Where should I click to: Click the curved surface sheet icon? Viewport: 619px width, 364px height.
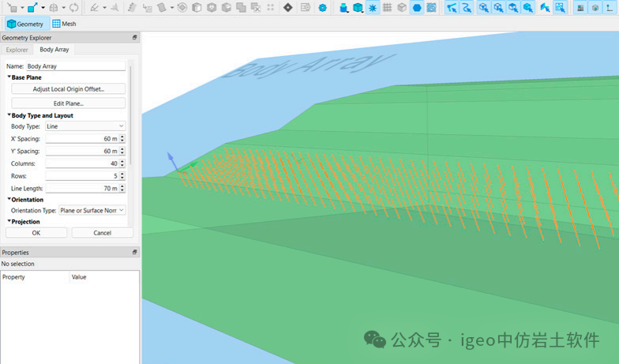[162, 8]
